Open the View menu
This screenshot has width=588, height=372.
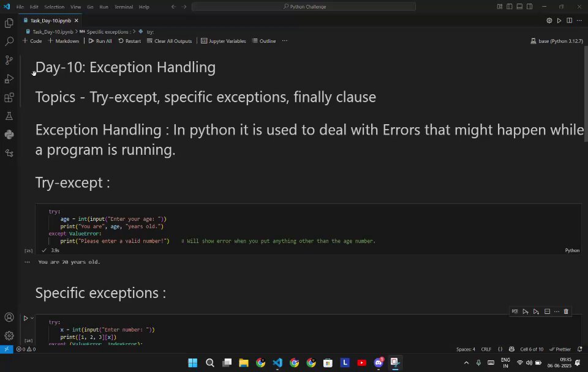(76, 7)
